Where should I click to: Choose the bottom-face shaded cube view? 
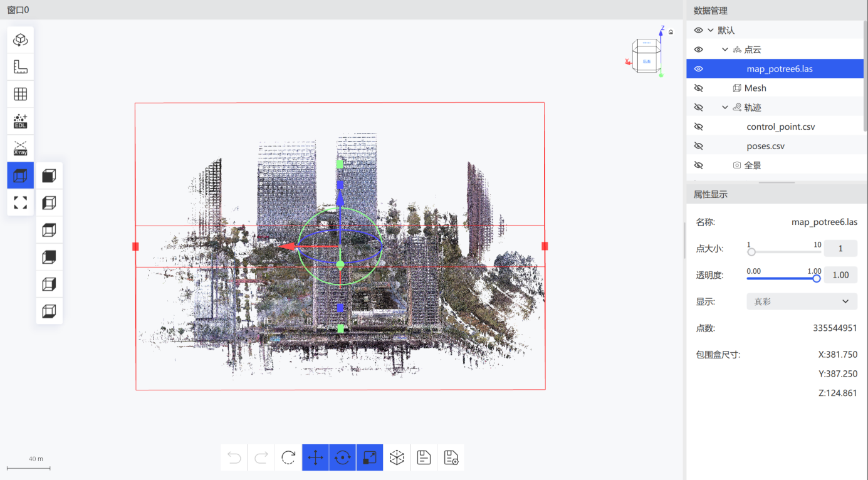click(49, 311)
